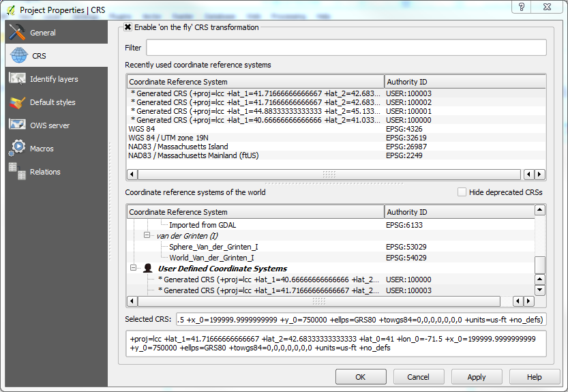Image resolution: width=568 pixels, height=392 pixels.
Task: Select World_Van_der_Grinten_I in the world list
Action: pos(211,258)
